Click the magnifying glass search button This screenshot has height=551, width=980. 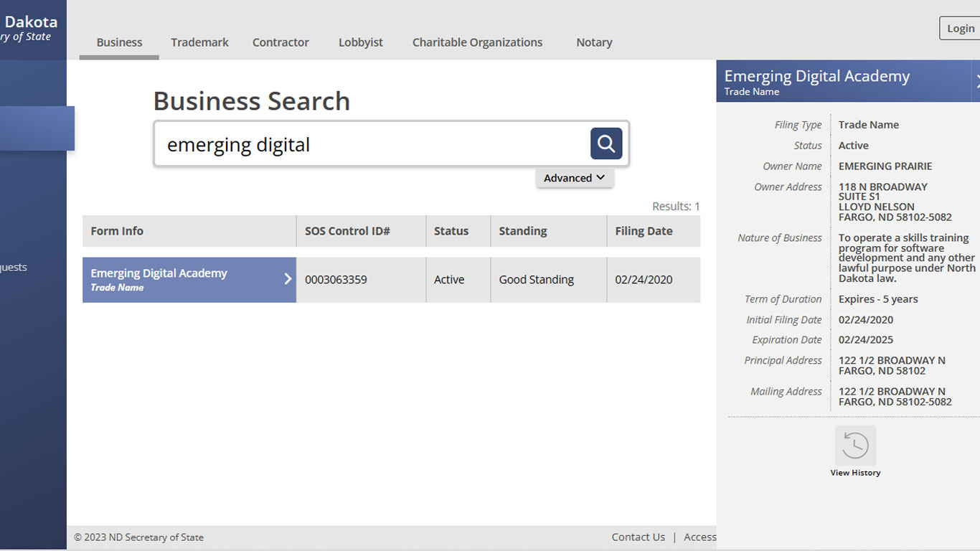tap(606, 143)
